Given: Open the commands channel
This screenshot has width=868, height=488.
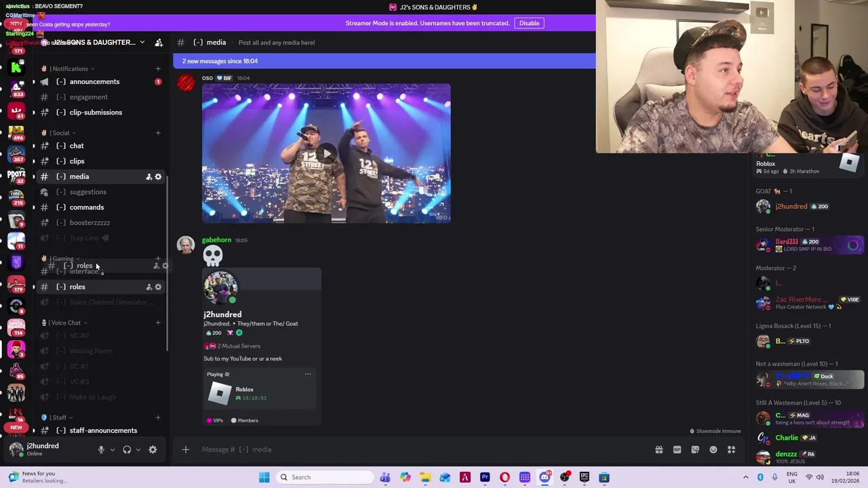Looking at the screenshot, I should tap(102, 207).
